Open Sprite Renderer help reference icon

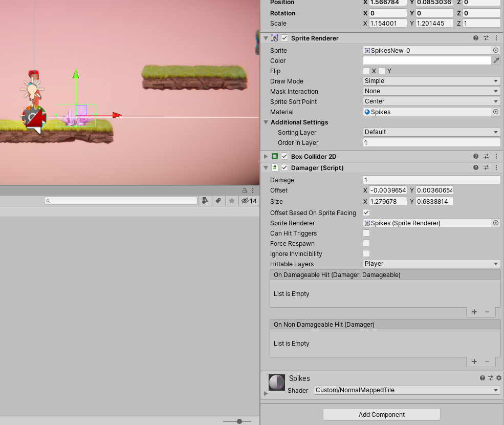coord(476,38)
